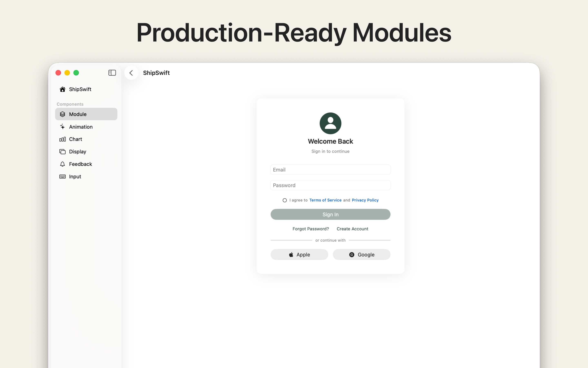Click the Sign in to continue subtitle

331,151
